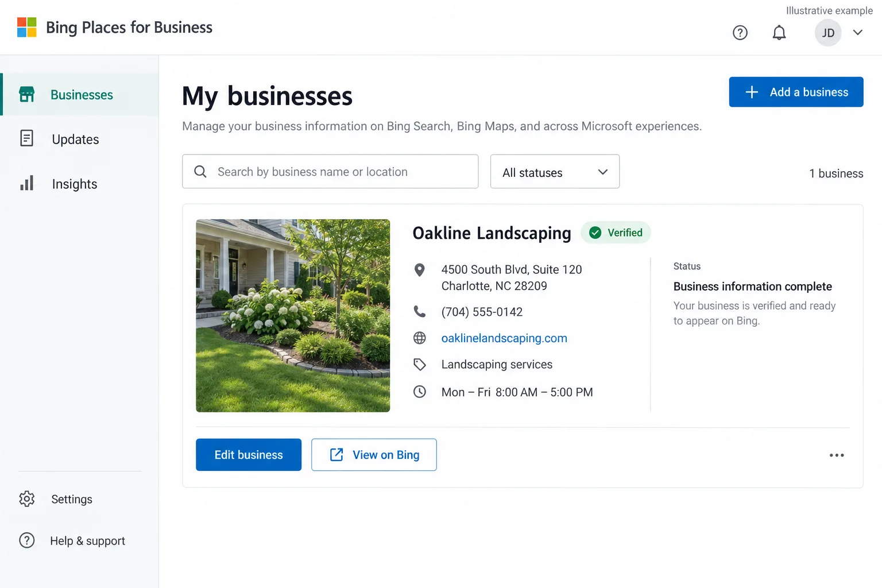The height and width of the screenshot is (588, 882).
Task: Click the category tag icon
Action: click(420, 365)
